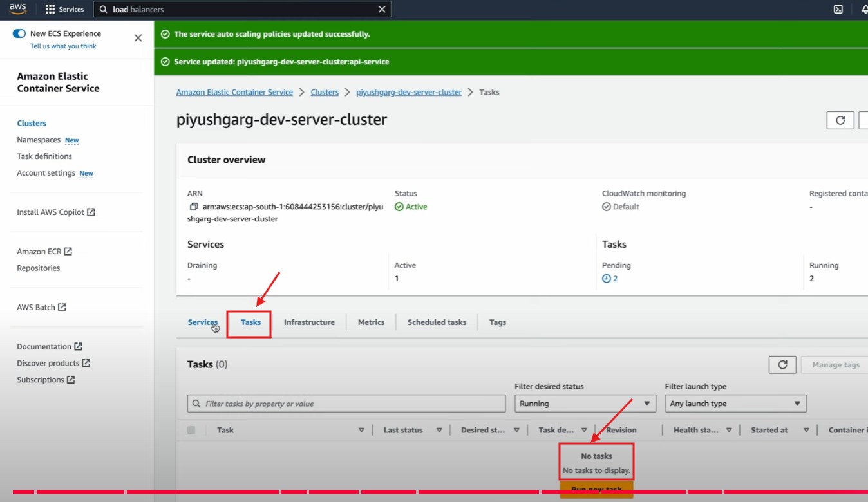Sort by Last status column arrow
The width and height of the screenshot is (868, 502).
pos(439,431)
